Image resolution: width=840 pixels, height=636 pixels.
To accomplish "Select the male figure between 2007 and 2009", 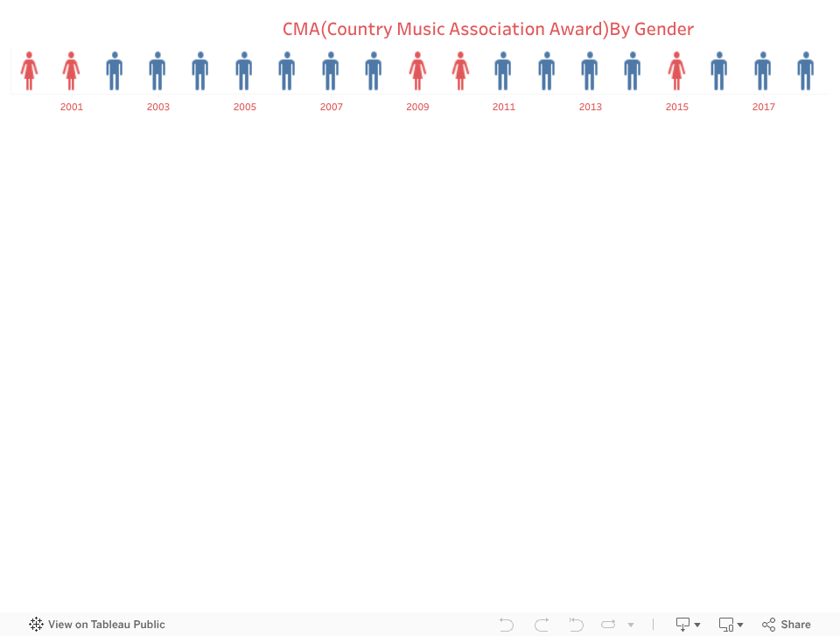I will pos(374,71).
